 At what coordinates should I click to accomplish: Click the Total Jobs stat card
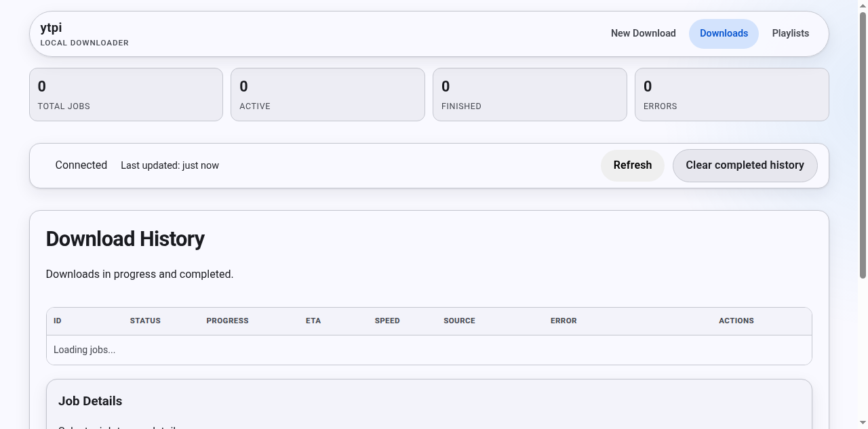pyautogui.click(x=126, y=94)
